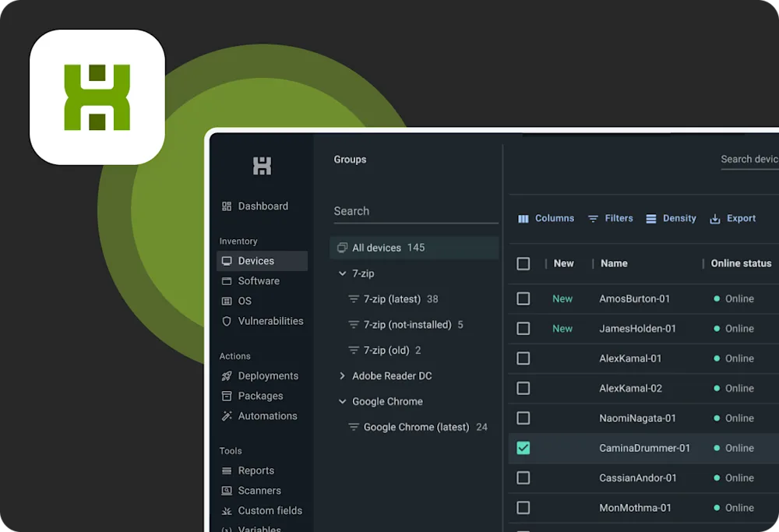Select the Google Chrome (latest) 24 group
Screen dimensions: 779x532
point(414,427)
